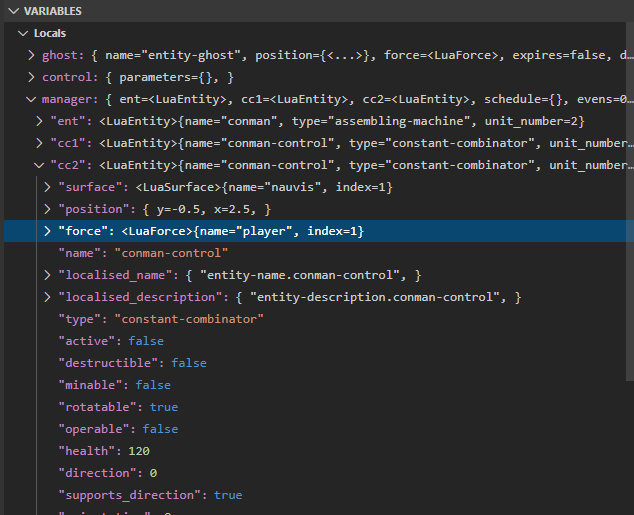Pick the "supports_direction" true row
This screenshot has width=634, height=515.
pyautogui.click(x=150, y=495)
